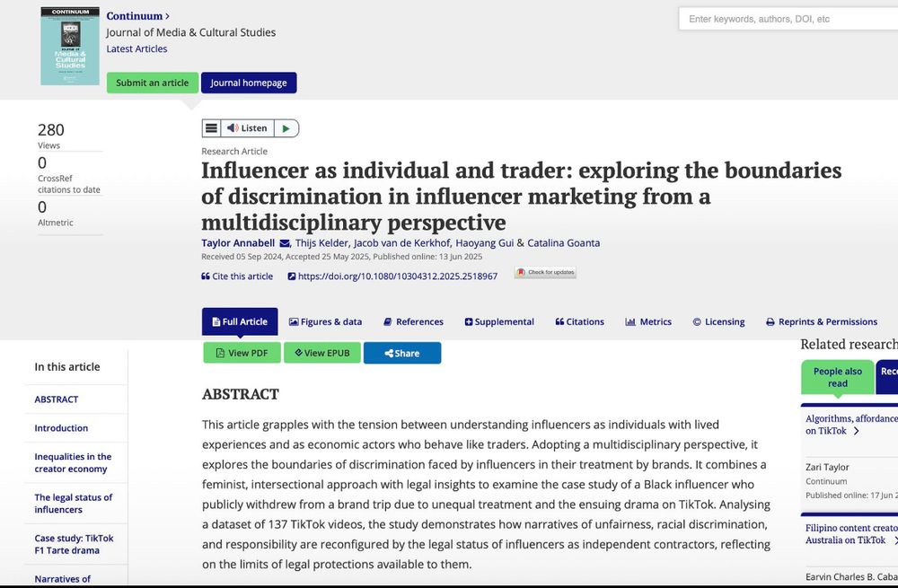This screenshot has width=898, height=588.
Task: Select the Full Article tab
Action: tap(240, 321)
